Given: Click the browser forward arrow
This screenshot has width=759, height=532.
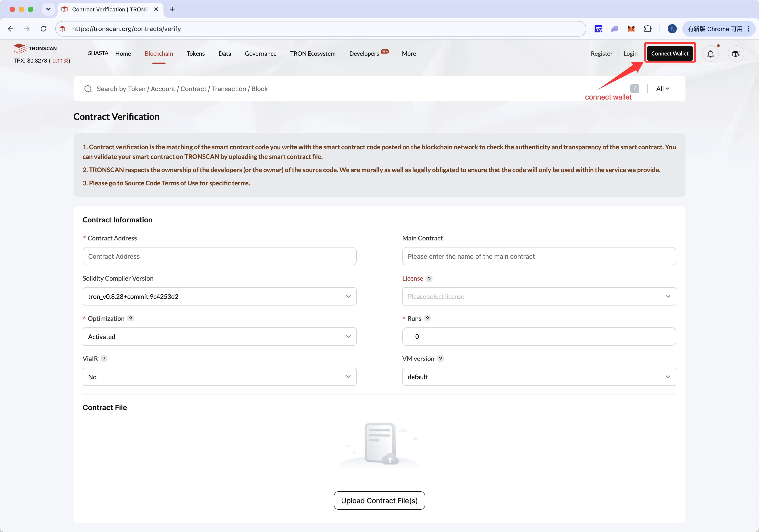Looking at the screenshot, I should click(x=27, y=29).
